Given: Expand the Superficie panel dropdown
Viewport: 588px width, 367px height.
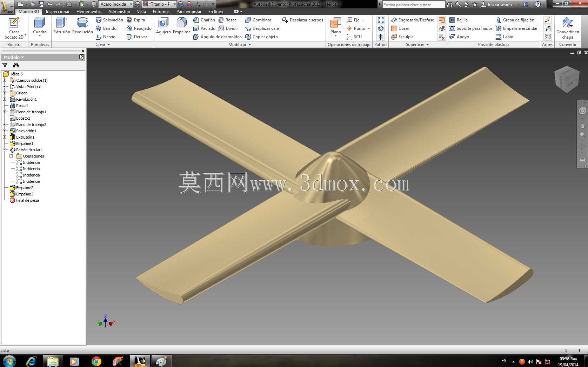Looking at the screenshot, I should coord(417,45).
